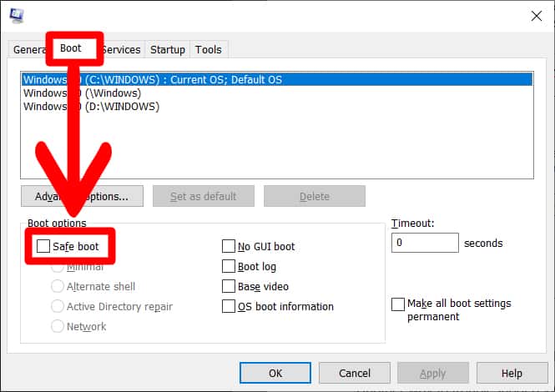Select the (\Windows) boot entry

click(82, 93)
